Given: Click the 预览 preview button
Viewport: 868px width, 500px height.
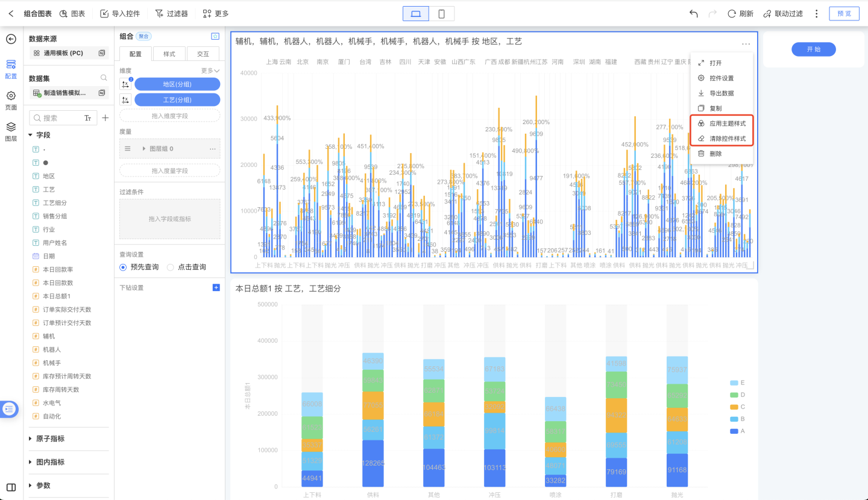Looking at the screenshot, I should [844, 13].
